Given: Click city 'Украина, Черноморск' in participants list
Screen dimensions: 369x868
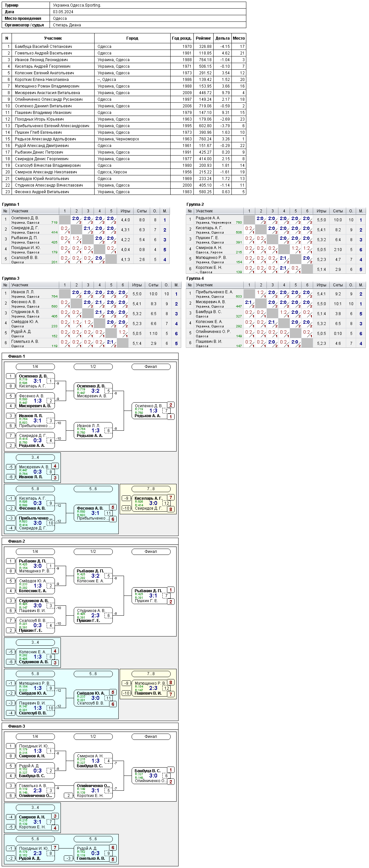Looking at the screenshot, I should [x=118, y=139].
